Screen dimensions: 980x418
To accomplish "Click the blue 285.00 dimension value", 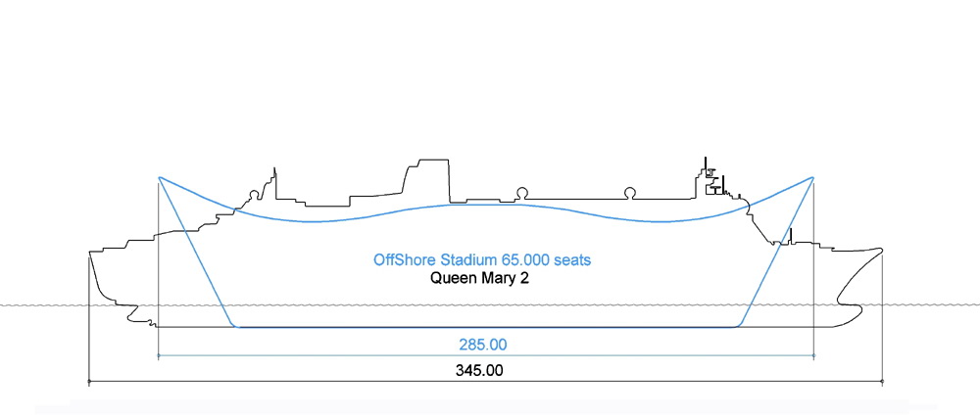I will [x=483, y=345].
